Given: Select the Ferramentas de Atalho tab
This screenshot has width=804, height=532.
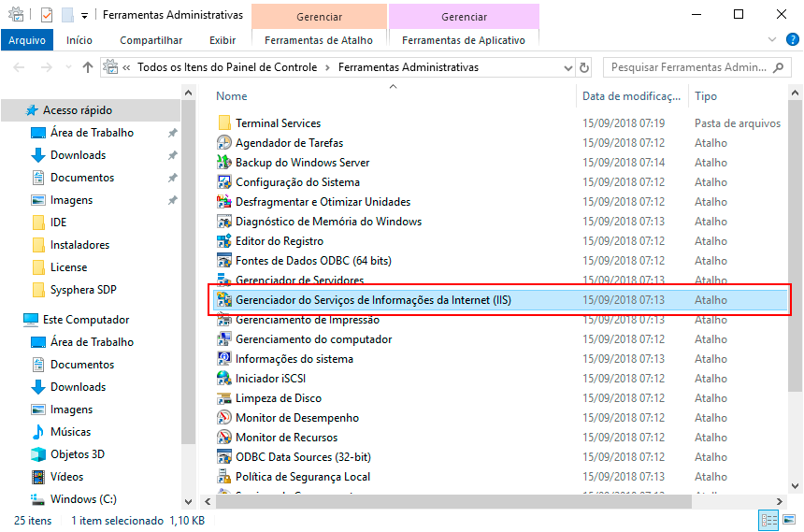Looking at the screenshot, I should (x=319, y=40).
